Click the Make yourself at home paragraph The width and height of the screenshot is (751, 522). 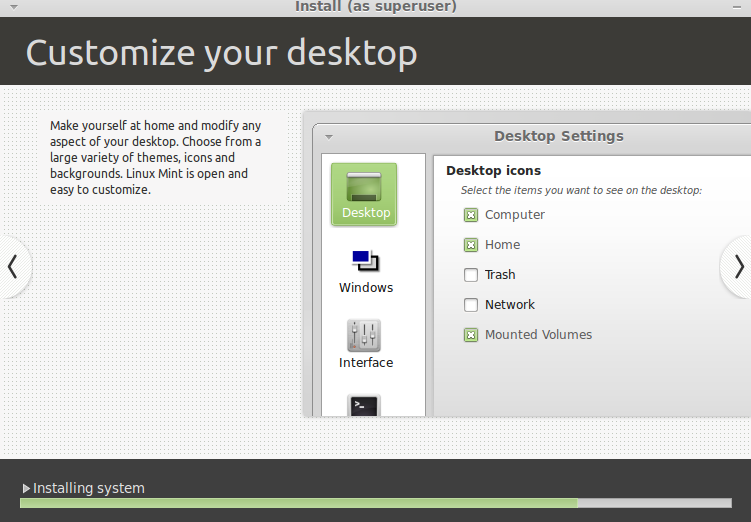[156, 158]
